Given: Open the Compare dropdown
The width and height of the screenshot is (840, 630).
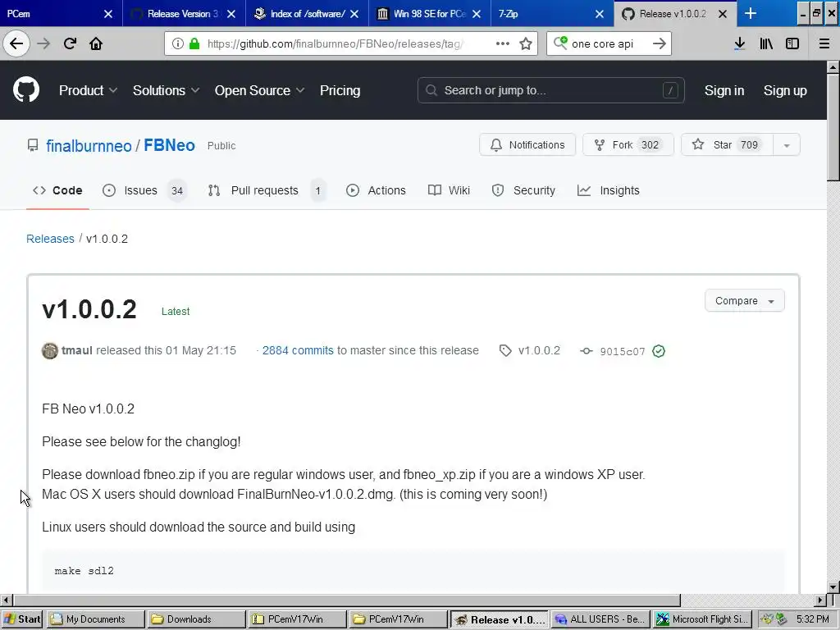Looking at the screenshot, I should click(745, 301).
